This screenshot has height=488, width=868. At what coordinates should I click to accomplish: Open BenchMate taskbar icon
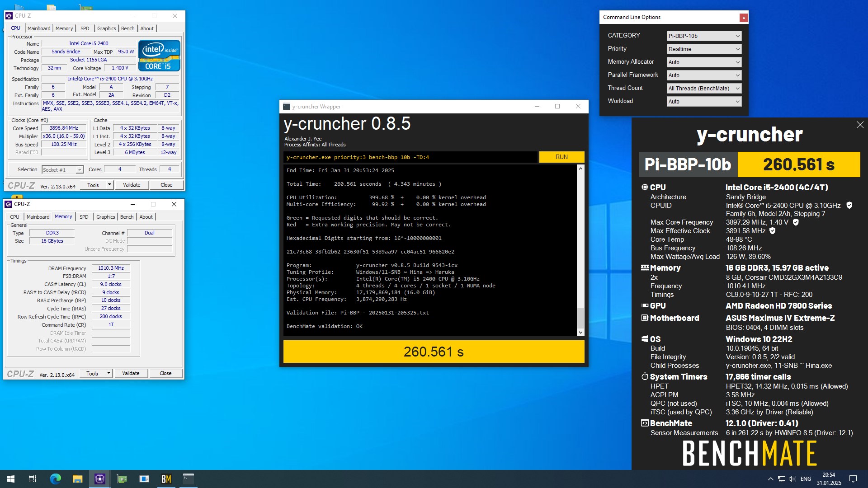pyautogui.click(x=166, y=479)
